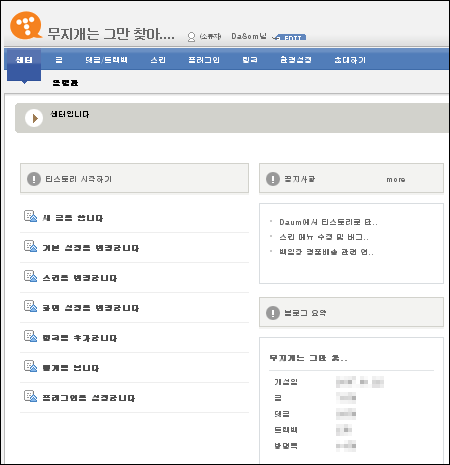Click the exclamation icon beside 공지사항
The height and width of the screenshot is (465, 450).
273,179
